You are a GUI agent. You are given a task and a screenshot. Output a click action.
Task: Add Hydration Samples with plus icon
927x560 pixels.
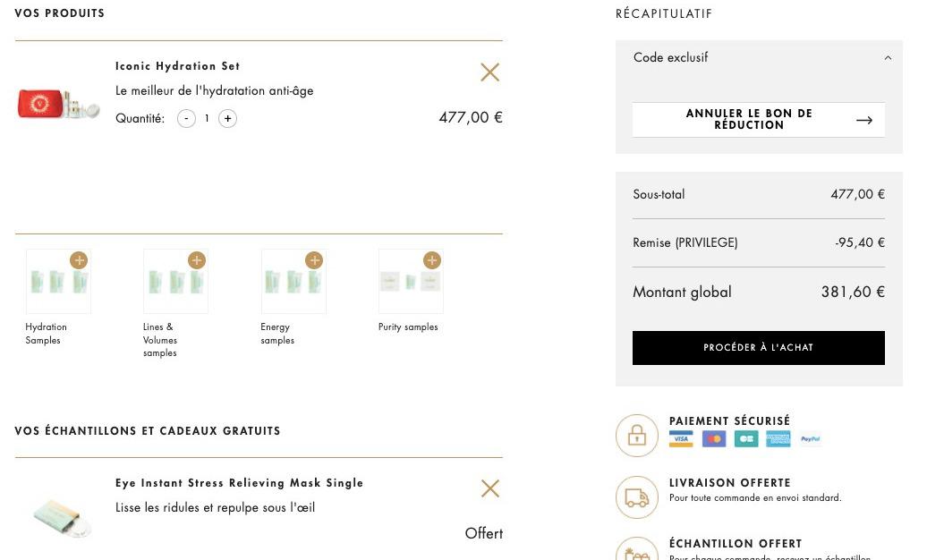click(79, 260)
